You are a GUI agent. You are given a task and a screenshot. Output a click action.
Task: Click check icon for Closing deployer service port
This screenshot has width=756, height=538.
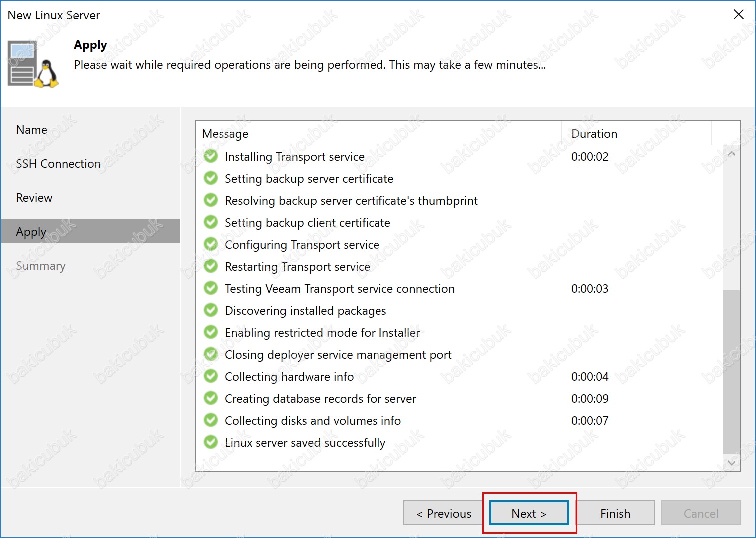211,354
